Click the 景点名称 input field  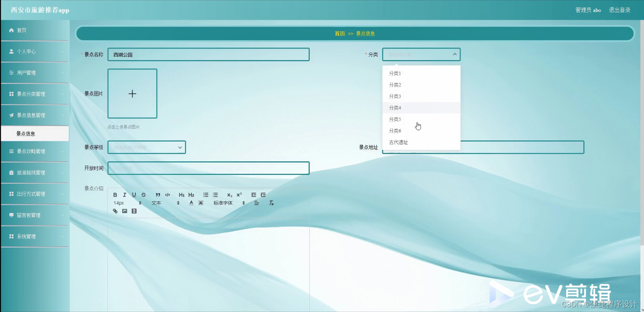[x=208, y=54]
